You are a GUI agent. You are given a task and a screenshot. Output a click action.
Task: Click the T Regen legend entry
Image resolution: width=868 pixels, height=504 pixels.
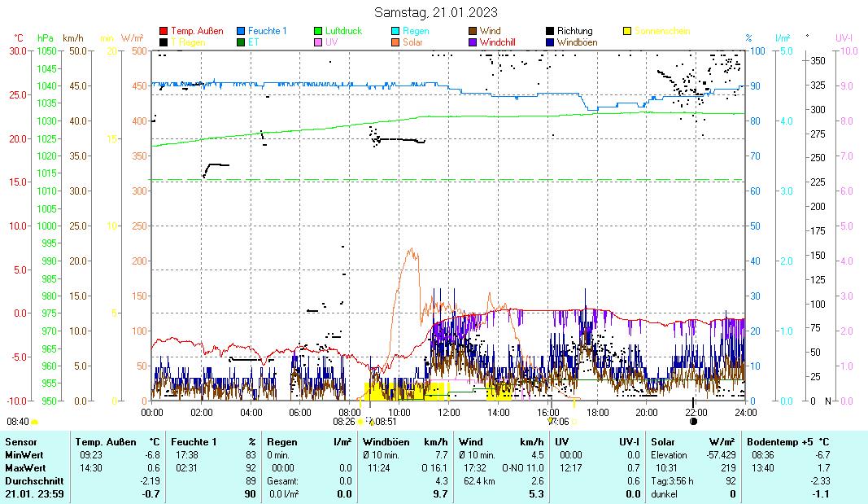(182, 42)
